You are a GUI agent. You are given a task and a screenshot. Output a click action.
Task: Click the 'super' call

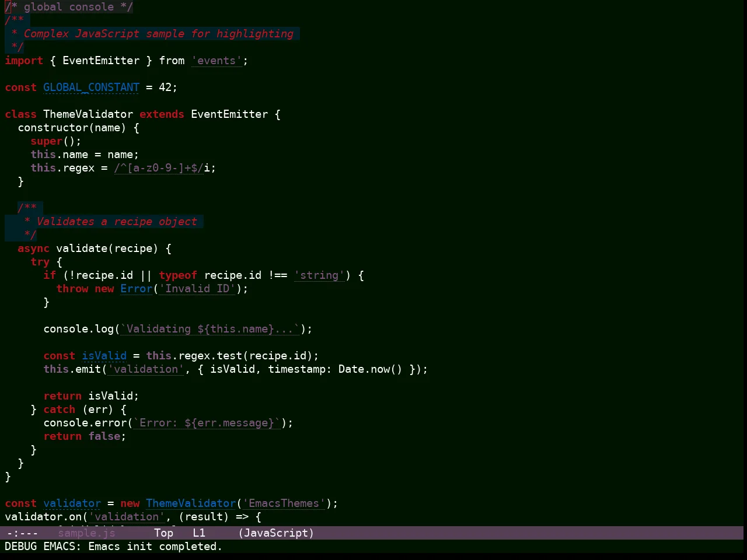click(x=47, y=141)
